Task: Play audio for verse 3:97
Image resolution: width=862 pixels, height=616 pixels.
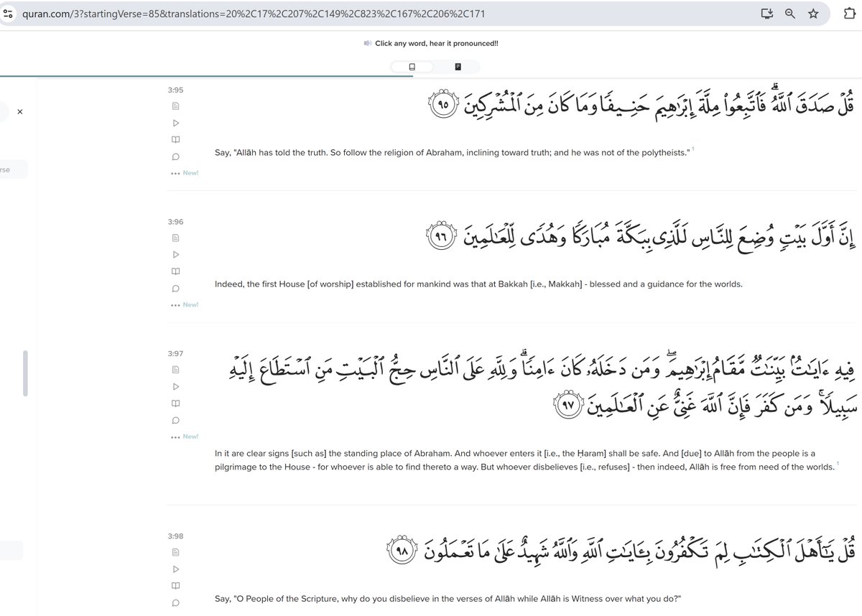Action: click(176, 386)
